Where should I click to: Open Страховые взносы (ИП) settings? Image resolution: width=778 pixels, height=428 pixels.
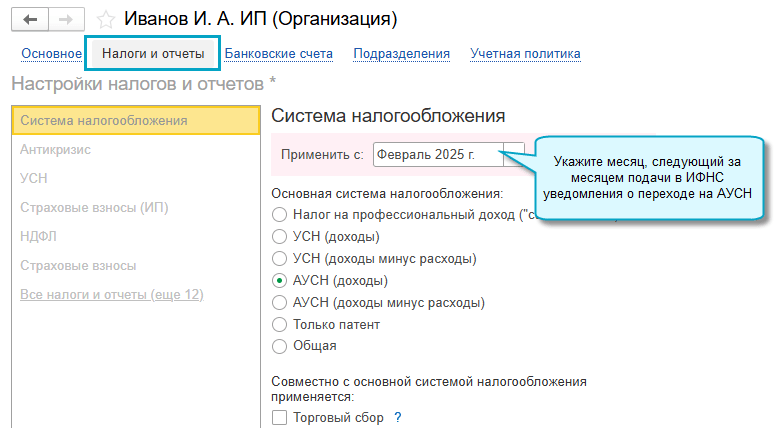tap(94, 208)
